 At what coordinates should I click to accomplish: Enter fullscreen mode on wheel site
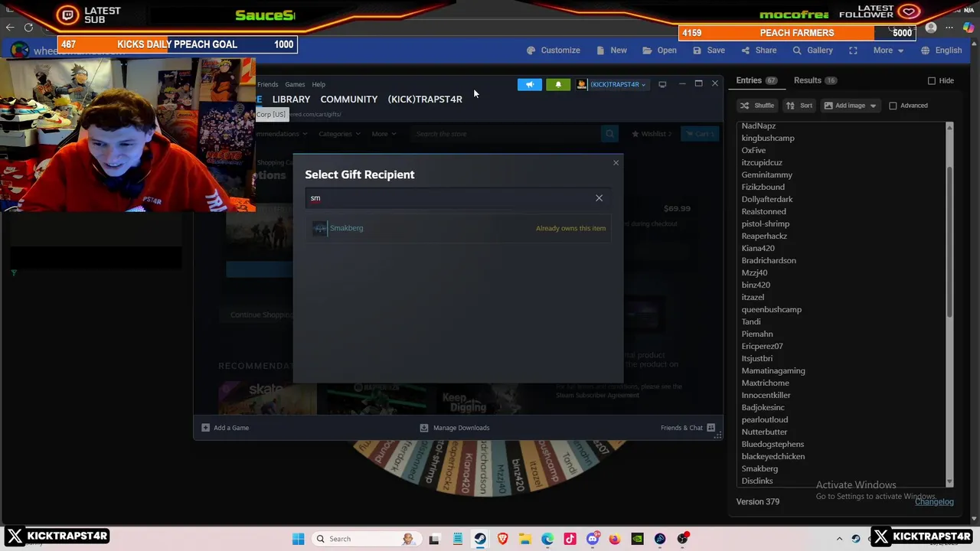click(853, 51)
